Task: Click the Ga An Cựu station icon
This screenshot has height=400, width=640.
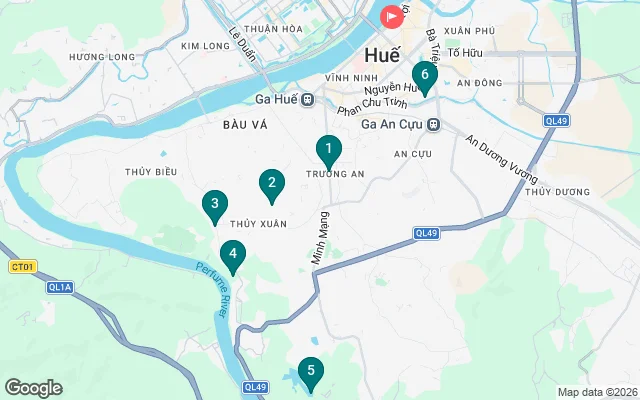Action: (433, 124)
